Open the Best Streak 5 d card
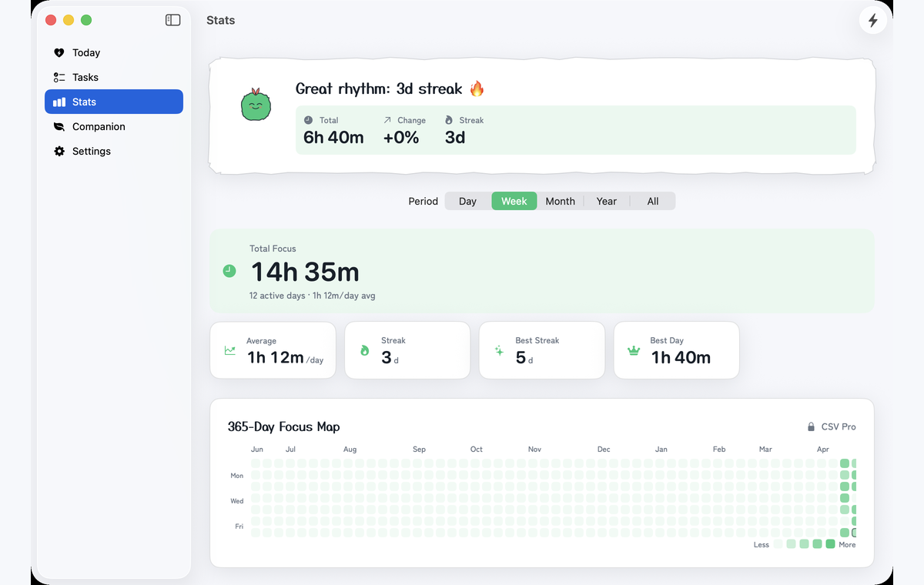924x585 pixels. tap(542, 350)
